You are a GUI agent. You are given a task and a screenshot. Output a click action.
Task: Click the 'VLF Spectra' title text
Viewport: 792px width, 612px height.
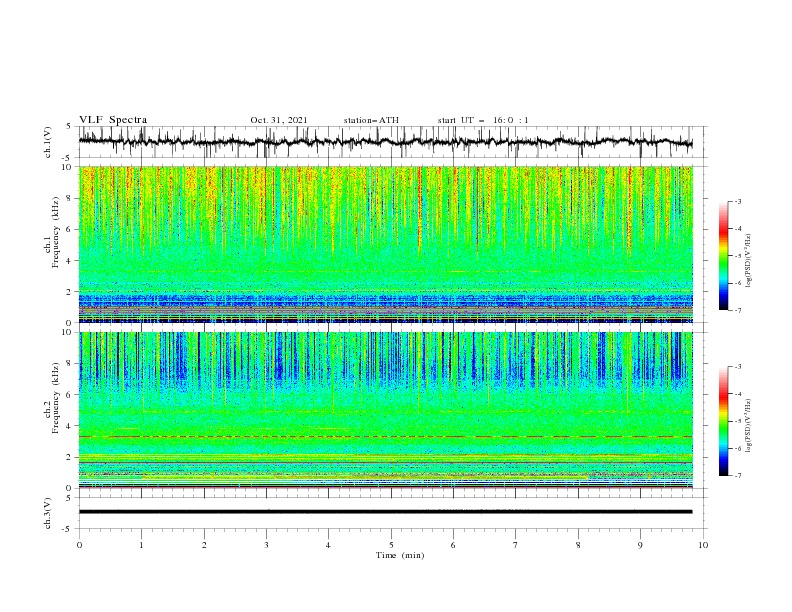(113, 120)
